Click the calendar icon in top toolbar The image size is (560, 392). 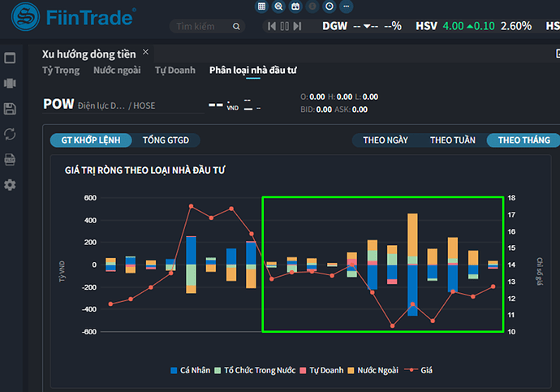pyautogui.click(x=295, y=6)
